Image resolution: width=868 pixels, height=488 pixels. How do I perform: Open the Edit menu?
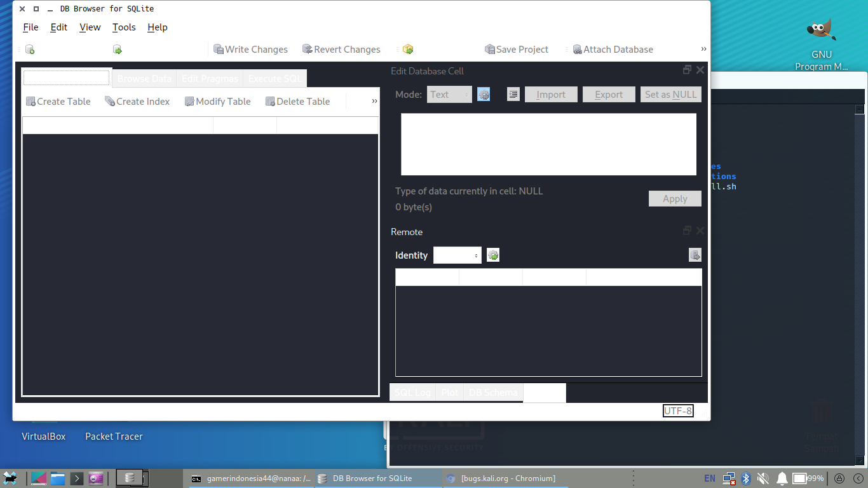click(x=59, y=27)
